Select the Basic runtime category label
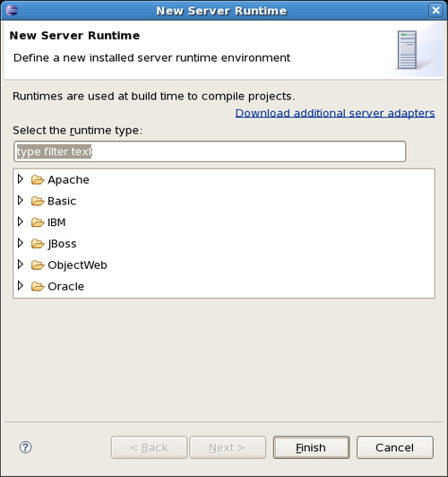The height and width of the screenshot is (477, 448). 62,201
